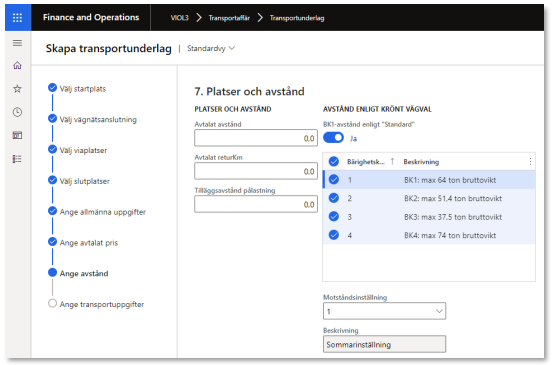Sort by Bärighetsklass column header
The image size is (553, 365).
(x=366, y=162)
